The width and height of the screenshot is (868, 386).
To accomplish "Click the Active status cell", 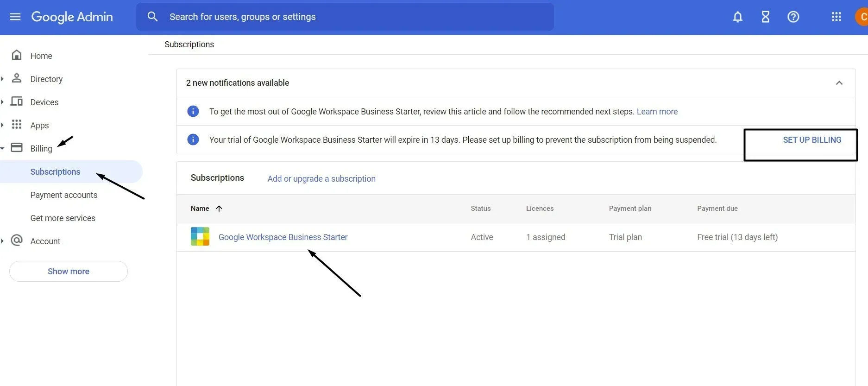I will coord(482,237).
